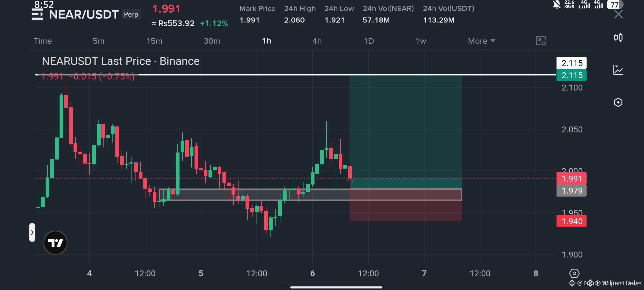Tap the 24h Low value 1.921
This screenshot has width=644, height=290.
coord(335,20)
